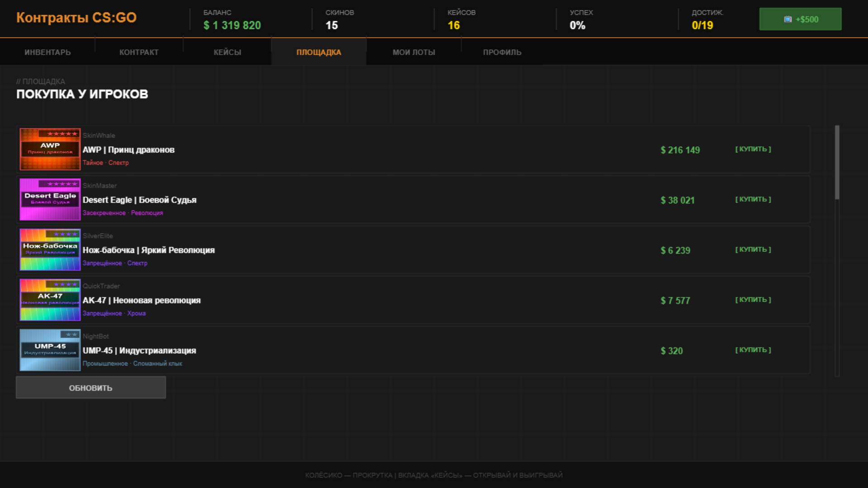868x488 pixels.
Task: Click the price $ 216 149
Action: pos(680,150)
